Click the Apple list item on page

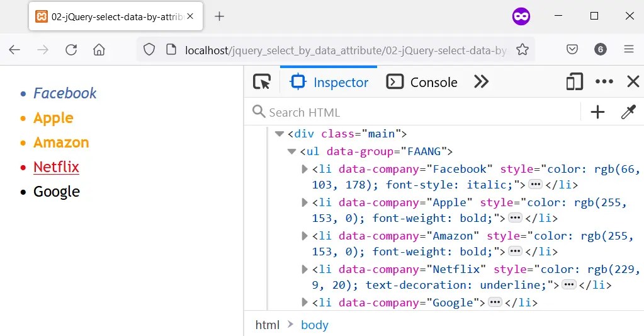pos(54,118)
